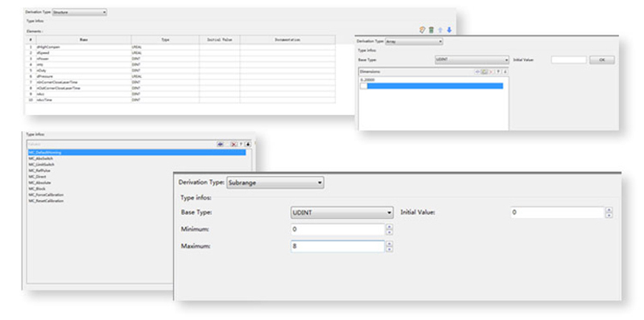
Task: Open the Subrange Derivation Type dropdown
Action: click(275, 183)
